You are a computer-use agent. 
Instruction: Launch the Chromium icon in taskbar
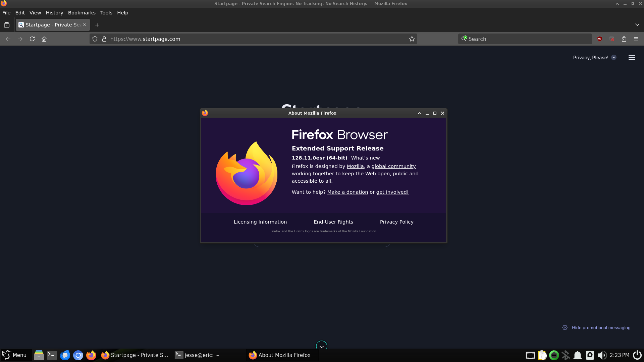point(78,355)
